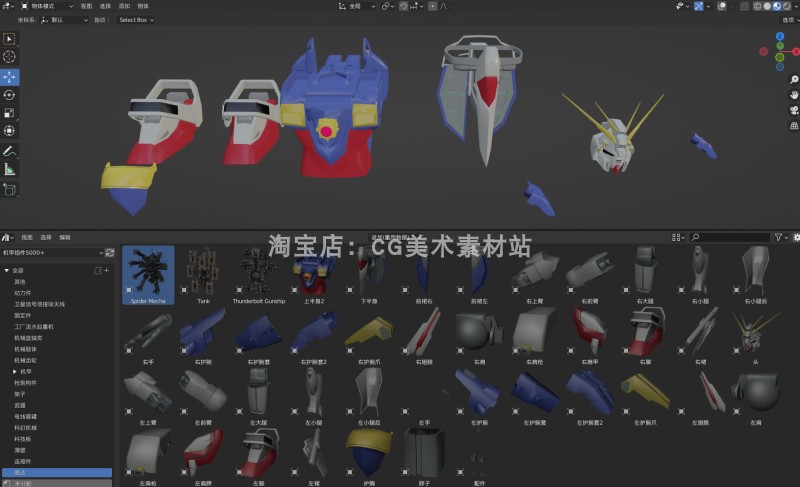Screen dimensions: 800x487
Task: Activate the Scale tool
Action: coord(9,113)
